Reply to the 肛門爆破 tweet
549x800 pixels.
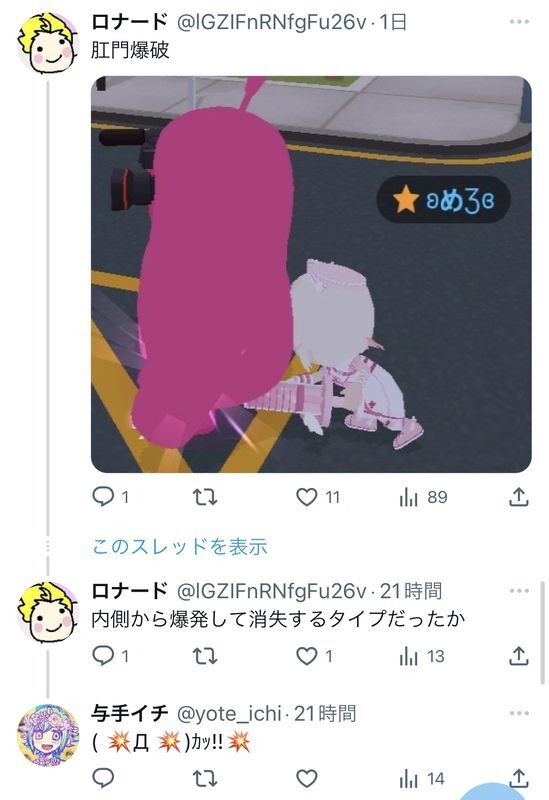103,496
